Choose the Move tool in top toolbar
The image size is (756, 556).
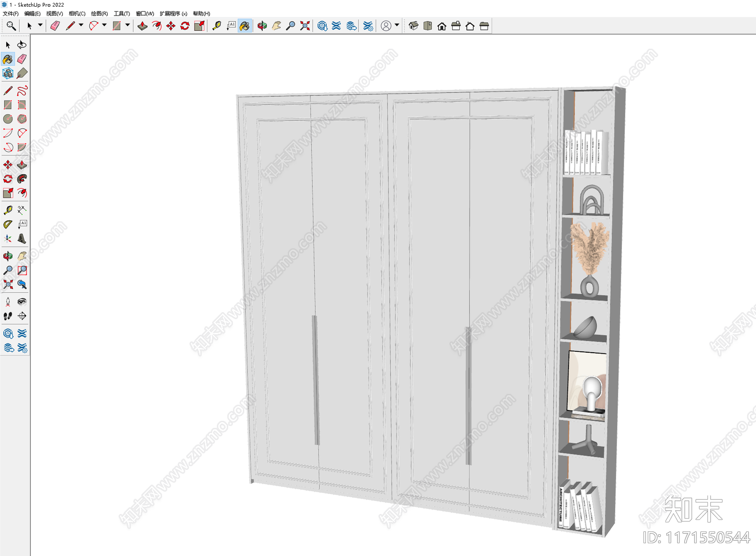coord(171,26)
